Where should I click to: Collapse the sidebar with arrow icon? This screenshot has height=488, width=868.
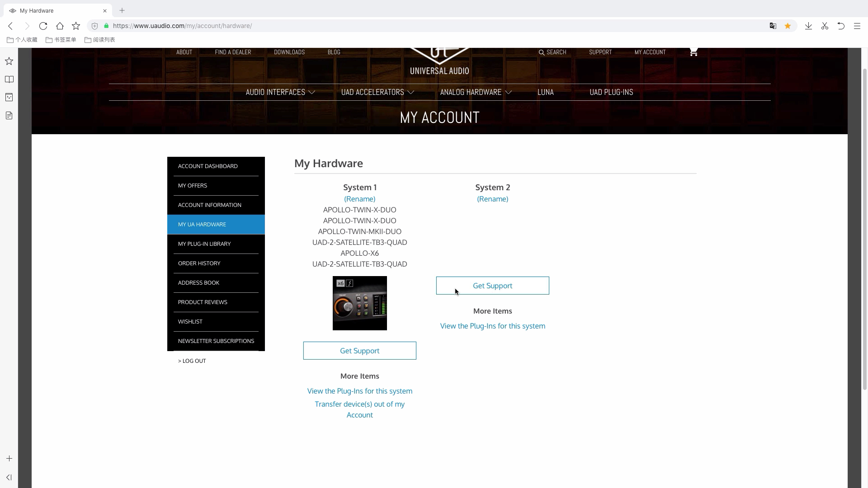tap(9, 477)
